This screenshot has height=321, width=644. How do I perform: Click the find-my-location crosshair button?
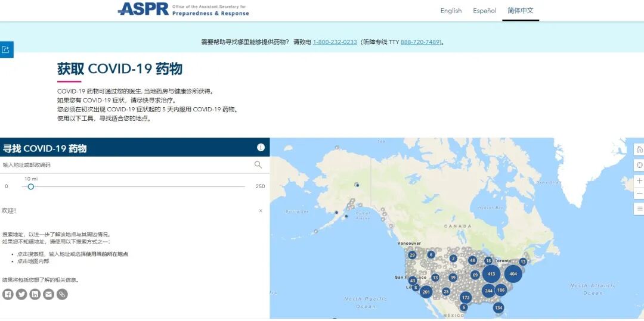point(639,165)
